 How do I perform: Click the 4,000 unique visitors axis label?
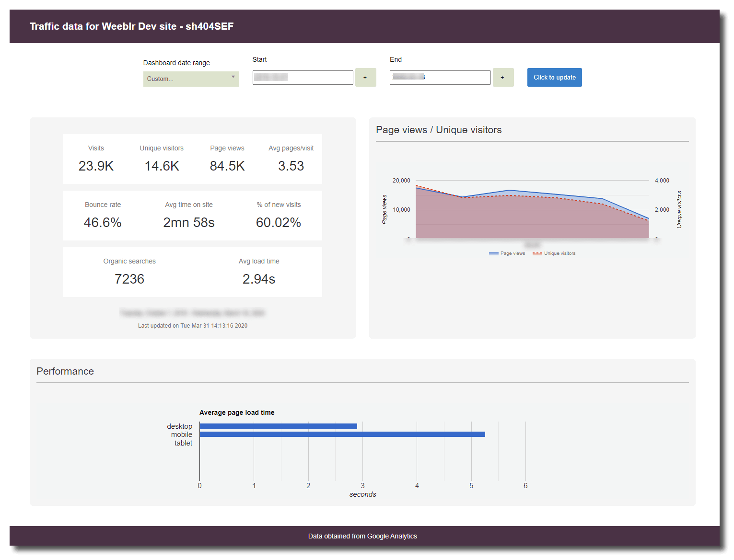662,181
